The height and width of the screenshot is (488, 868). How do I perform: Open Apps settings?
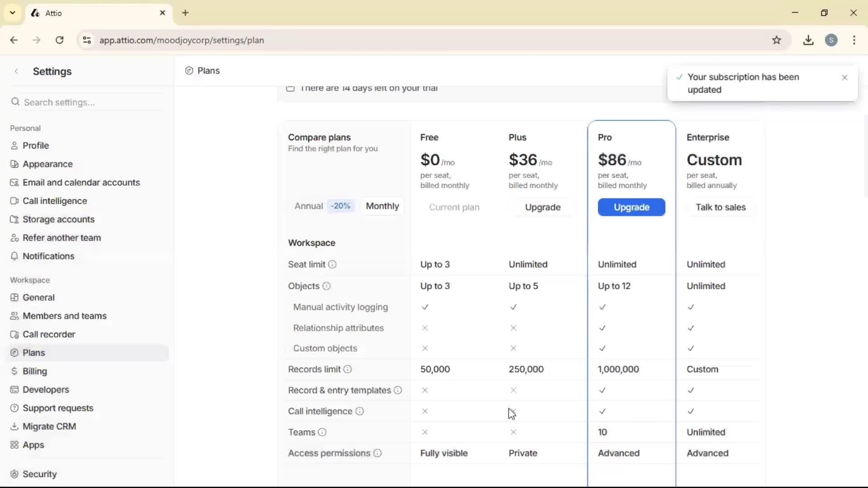click(33, 445)
